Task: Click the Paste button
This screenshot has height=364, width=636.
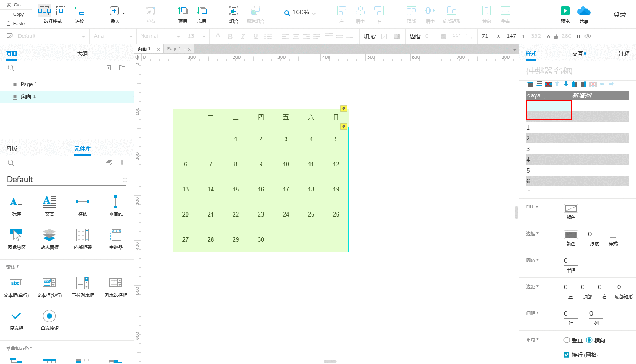Action: [x=15, y=23]
